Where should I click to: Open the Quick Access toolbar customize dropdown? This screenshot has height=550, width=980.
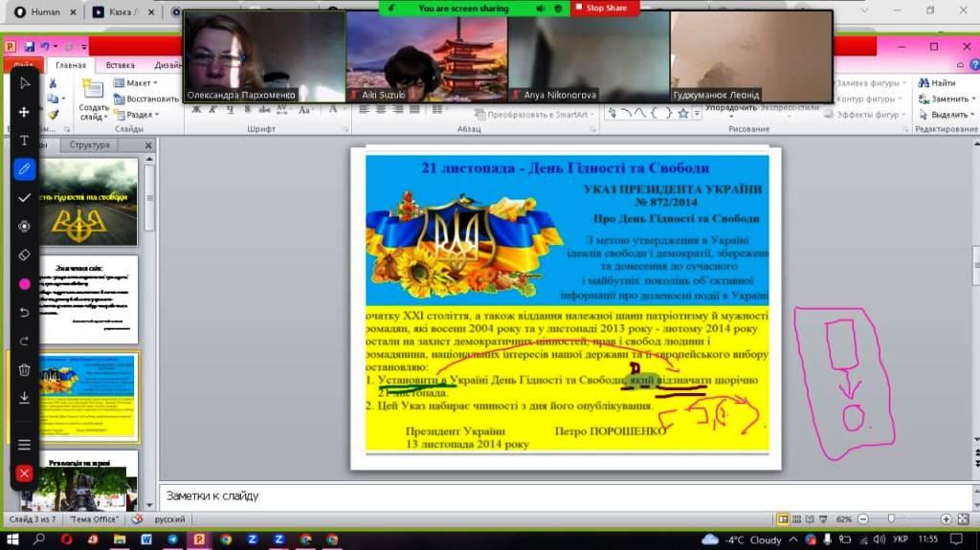click(x=84, y=47)
